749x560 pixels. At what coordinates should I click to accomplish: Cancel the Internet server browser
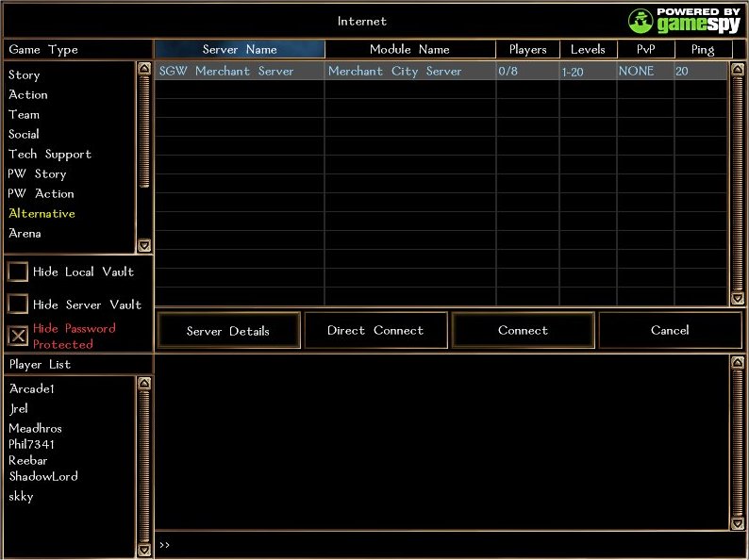(x=670, y=330)
